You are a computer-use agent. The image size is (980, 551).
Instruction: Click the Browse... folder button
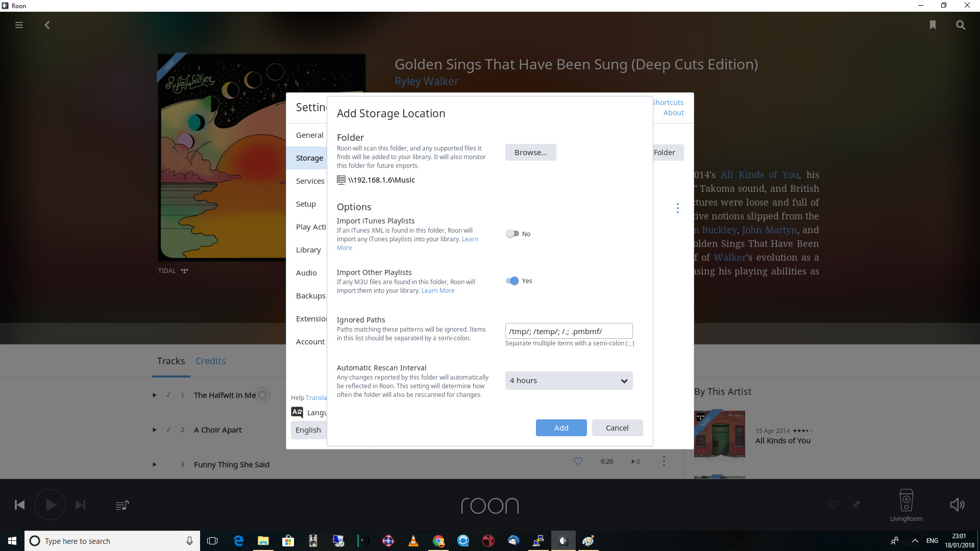point(531,153)
